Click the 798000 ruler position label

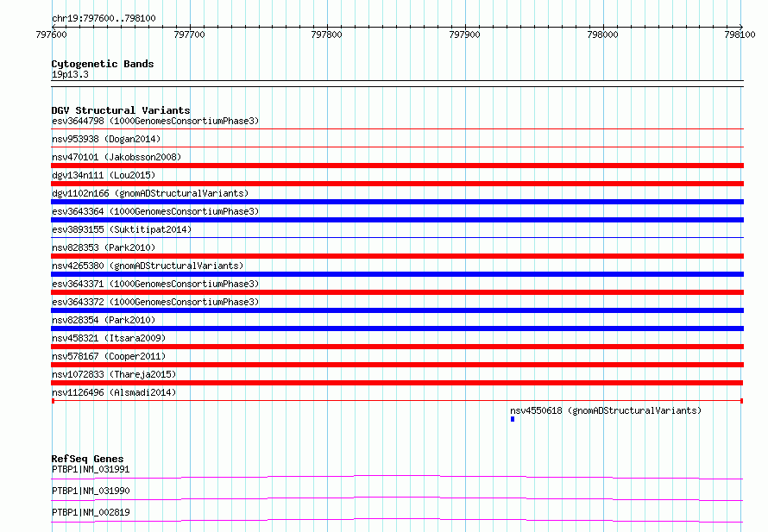pos(603,34)
